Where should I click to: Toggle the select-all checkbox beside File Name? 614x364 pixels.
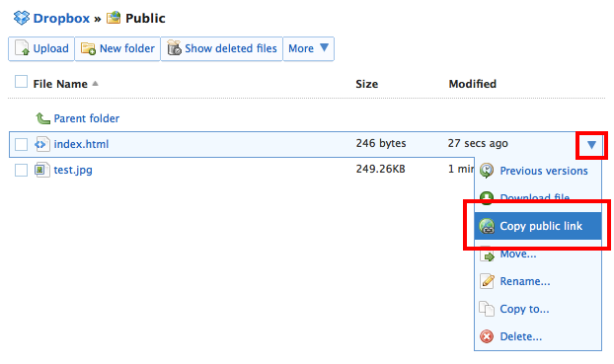pyautogui.click(x=21, y=82)
